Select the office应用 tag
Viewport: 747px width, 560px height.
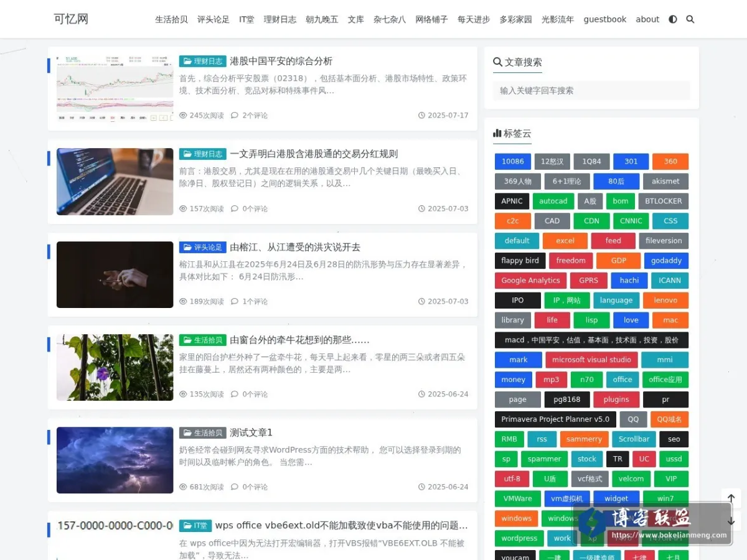coord(665,380)
